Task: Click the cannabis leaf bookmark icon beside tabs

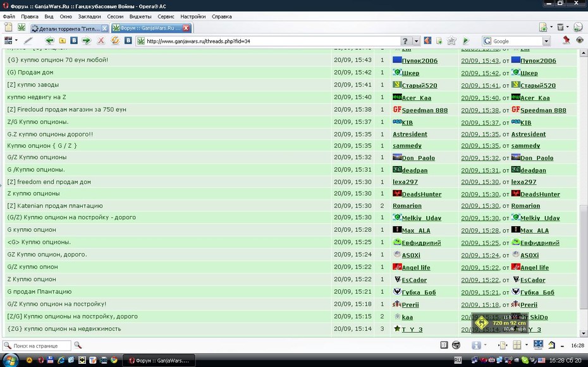Action: [x=21, y=27]
